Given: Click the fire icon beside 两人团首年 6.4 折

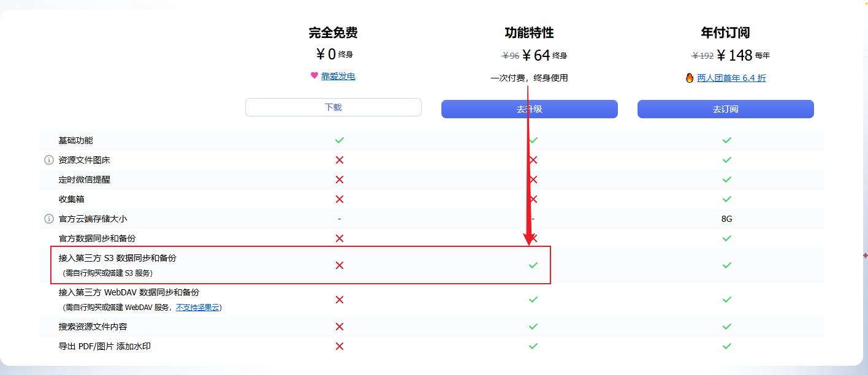Looking at the screenshot, I should pyautogui.click(x=690, y=78).
